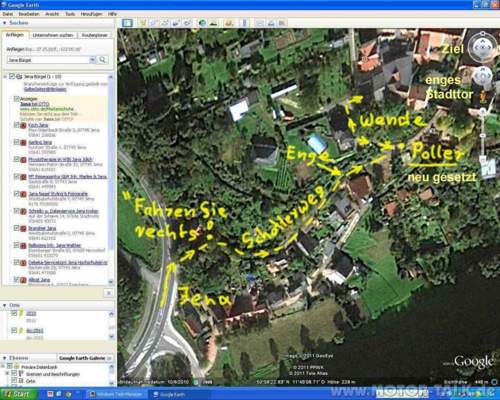Open the ruler measurement tool
Screen dimensions: 500x400
[245, 23]
